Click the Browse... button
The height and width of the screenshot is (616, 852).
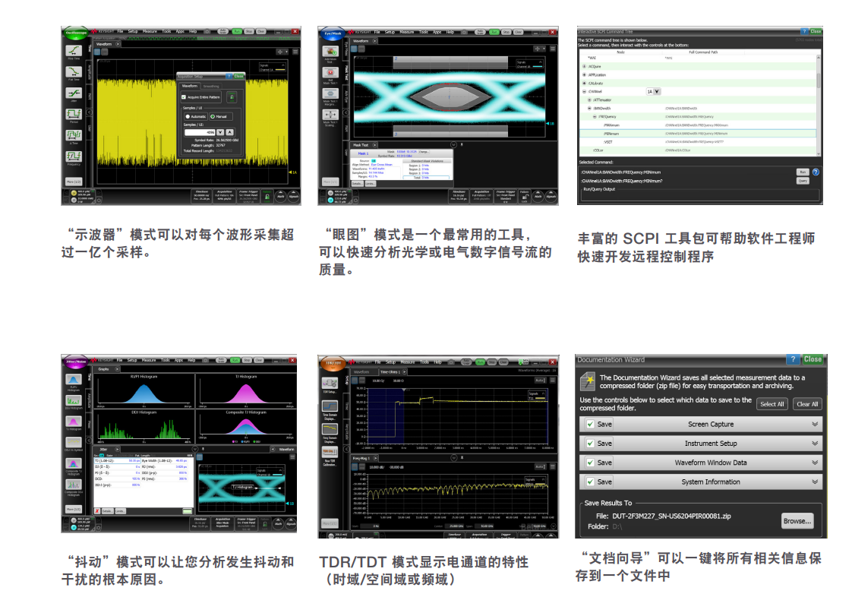[x=797, y=521]
